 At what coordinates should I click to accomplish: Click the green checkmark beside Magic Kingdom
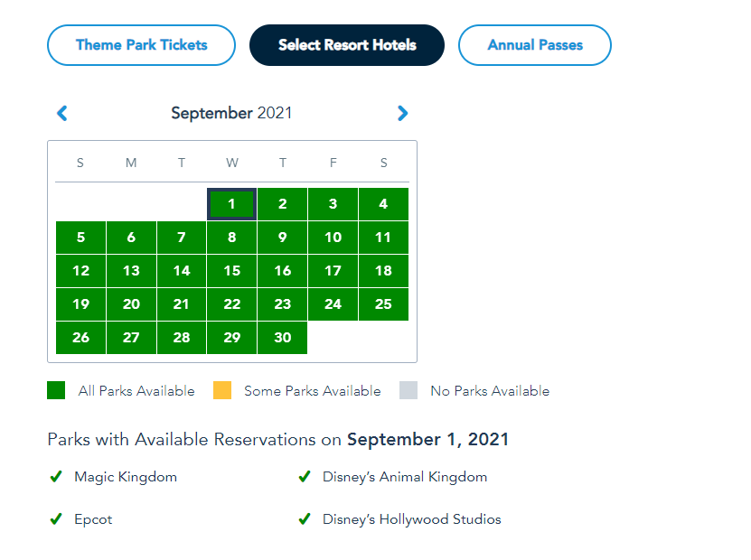click(56, 477)
